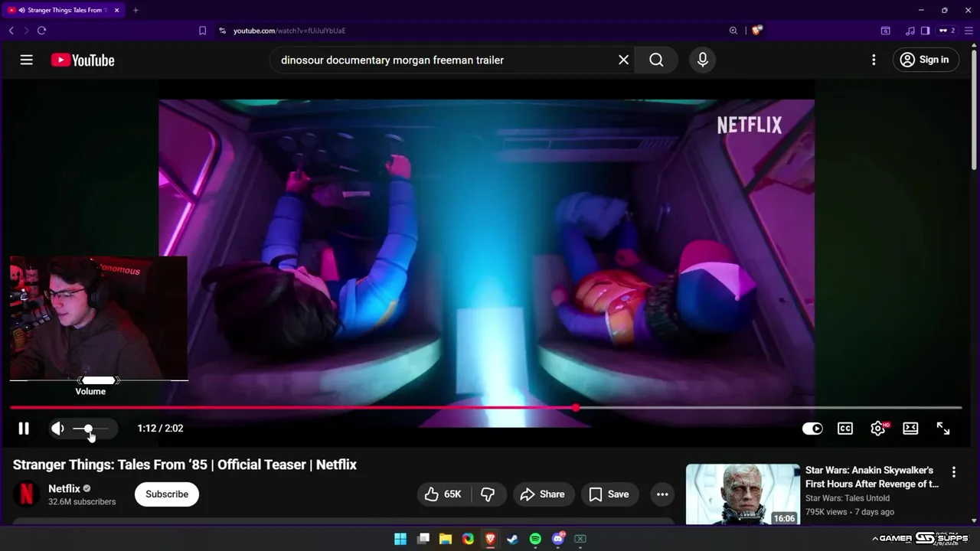Open more actions ellipsis under video

click(x=662, y=494)
